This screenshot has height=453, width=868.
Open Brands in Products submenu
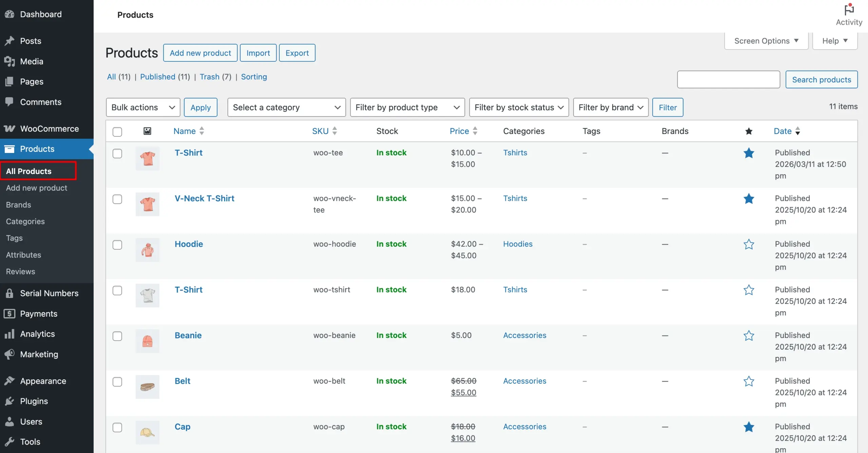point(18,205)
